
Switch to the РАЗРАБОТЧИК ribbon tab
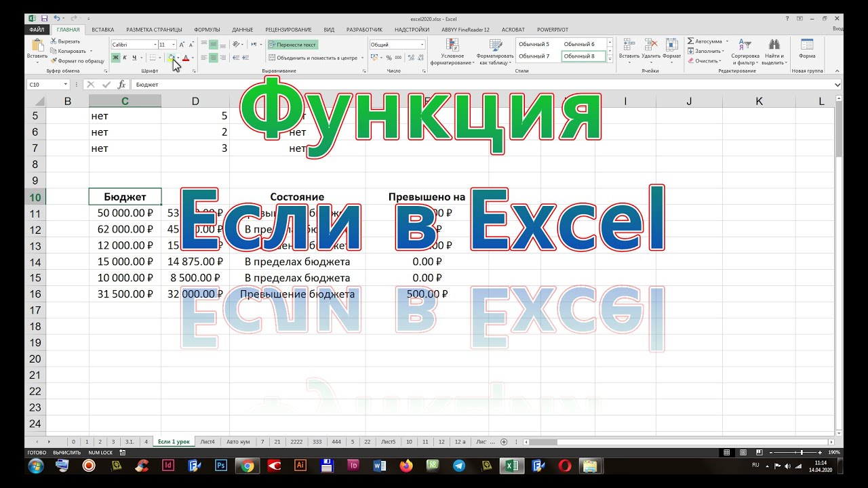[x=364, y=30]
